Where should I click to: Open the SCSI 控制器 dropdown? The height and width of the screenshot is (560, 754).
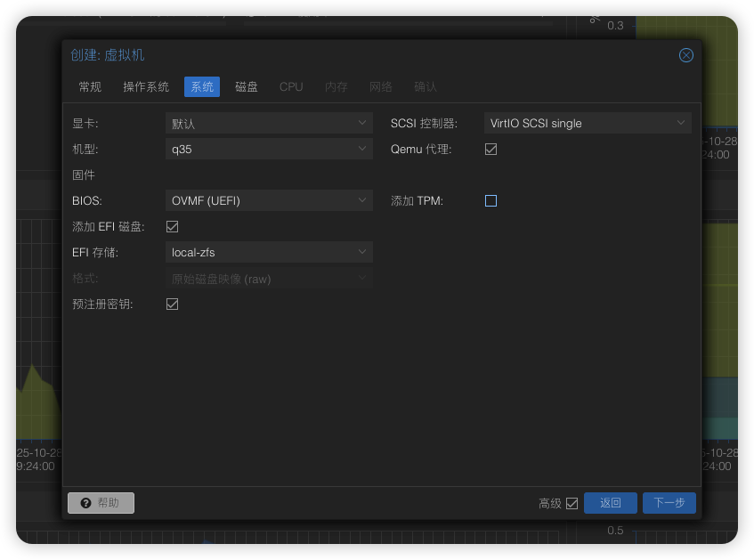(x=681, y=123)
